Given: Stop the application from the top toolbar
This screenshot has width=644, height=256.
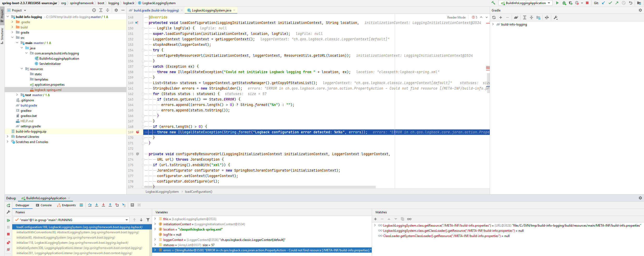Looking at the screenshot, I should click(x=587, y=3).
